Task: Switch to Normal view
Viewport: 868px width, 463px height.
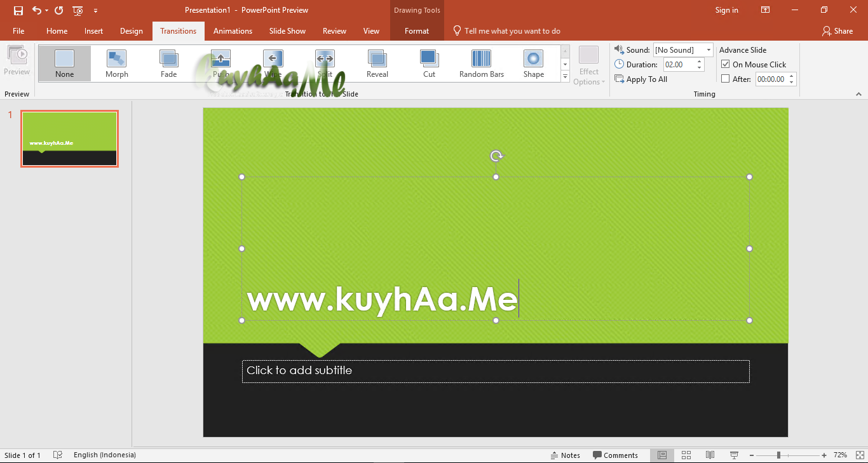Action: pos(662,455)
